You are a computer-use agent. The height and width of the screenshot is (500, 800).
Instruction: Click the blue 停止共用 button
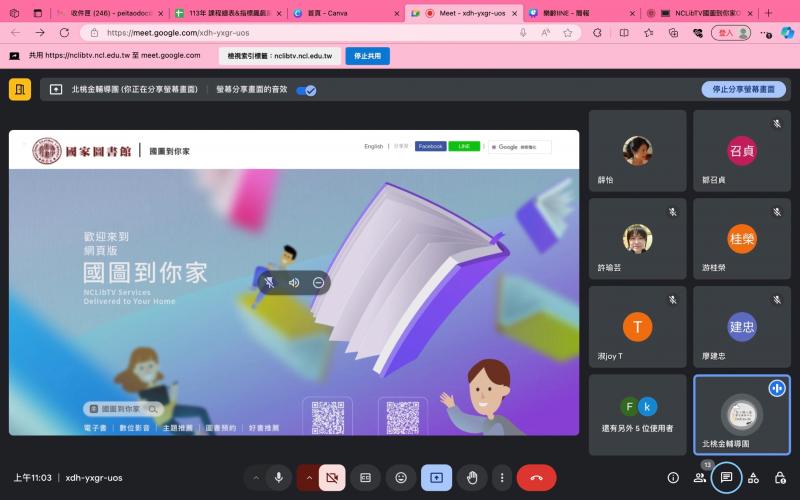(x=367, y=56)
